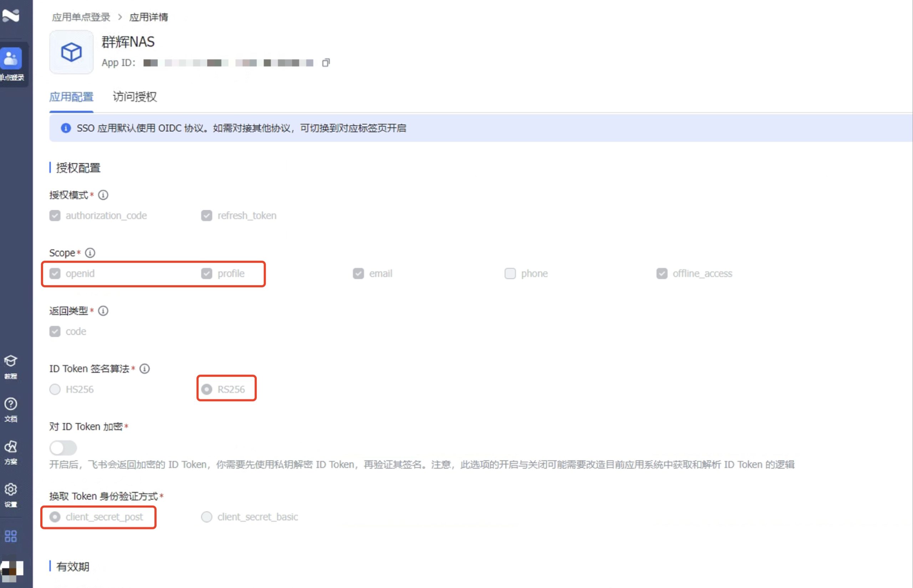Open the 设置 gear sidebar icon
This screenshot has width=913, height=588.
pos(11,495)
